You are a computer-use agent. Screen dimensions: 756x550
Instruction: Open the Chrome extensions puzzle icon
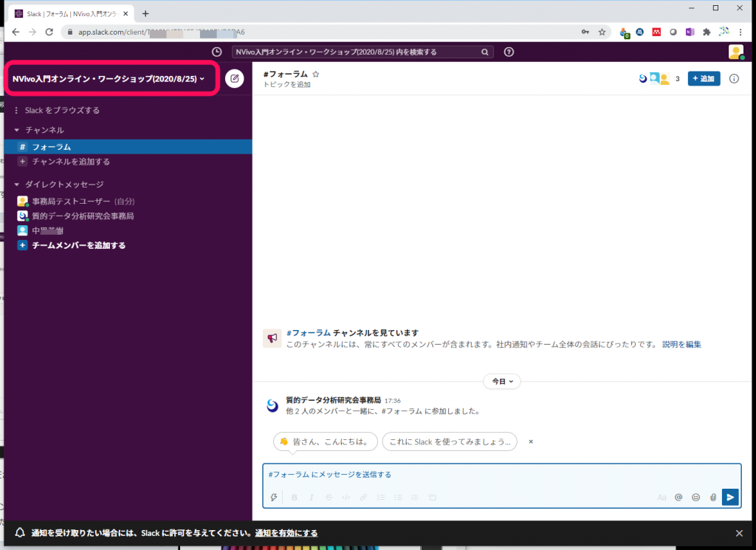point(707,32)
